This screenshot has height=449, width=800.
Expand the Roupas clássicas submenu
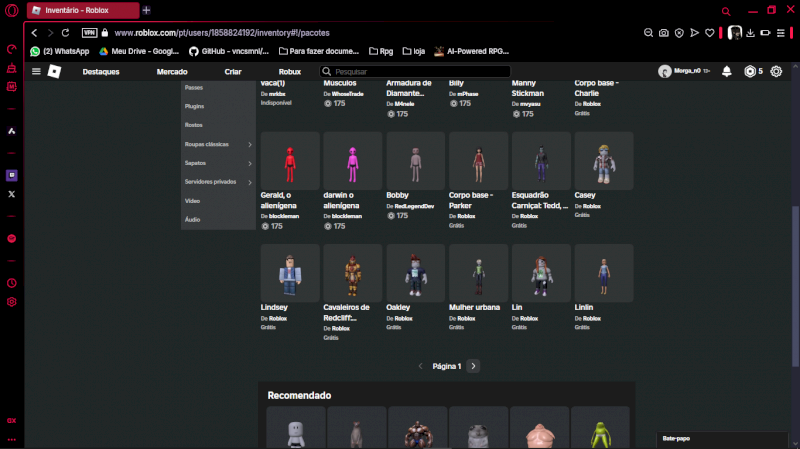coord(249,144)
